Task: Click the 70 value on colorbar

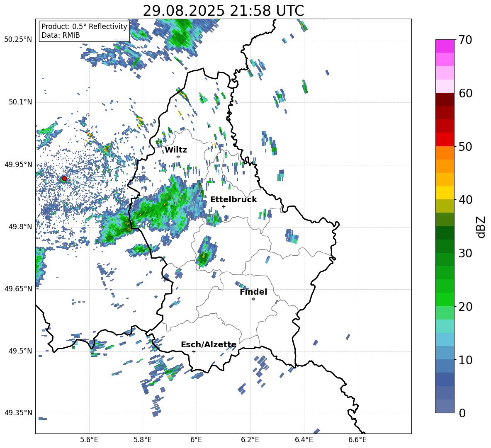Action: pyautogui.click(x=465, y=40)
